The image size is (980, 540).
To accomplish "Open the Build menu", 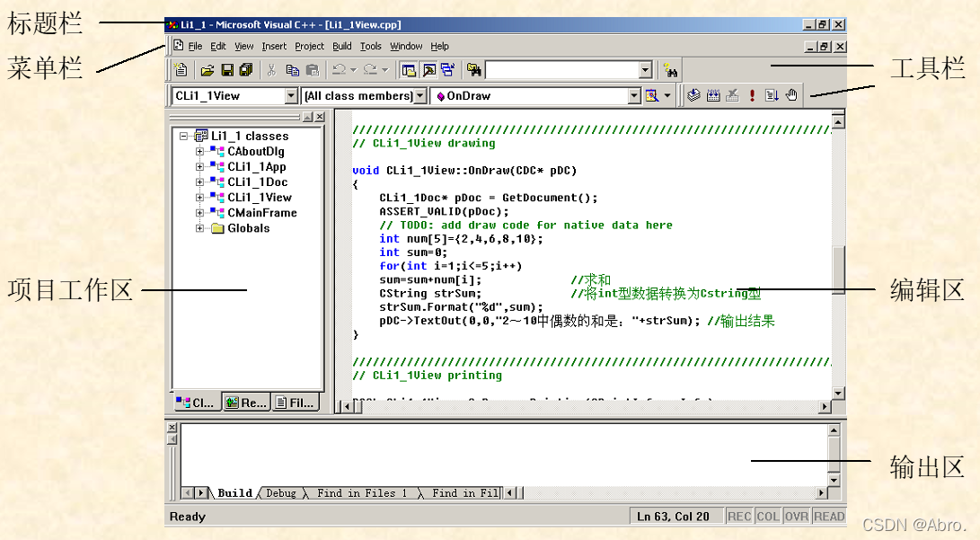I will click(342, 46).
